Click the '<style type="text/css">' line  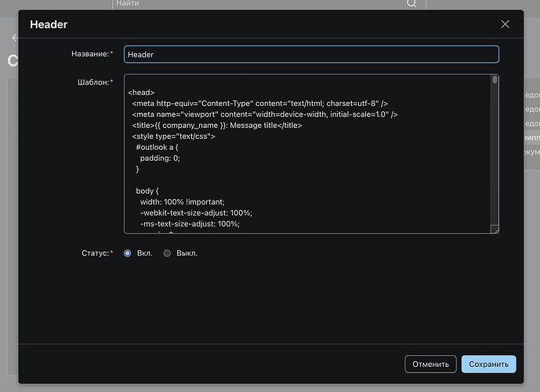tap(173, 136)
